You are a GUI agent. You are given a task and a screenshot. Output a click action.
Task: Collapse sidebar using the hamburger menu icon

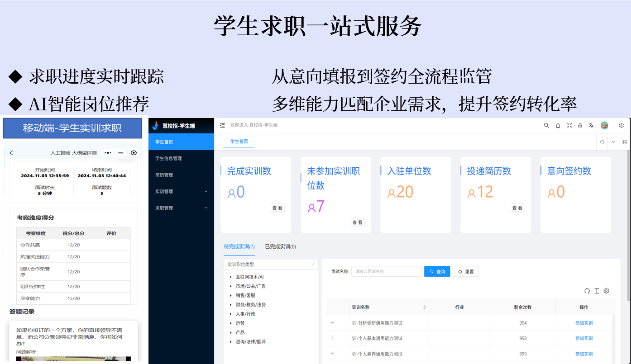222,126
